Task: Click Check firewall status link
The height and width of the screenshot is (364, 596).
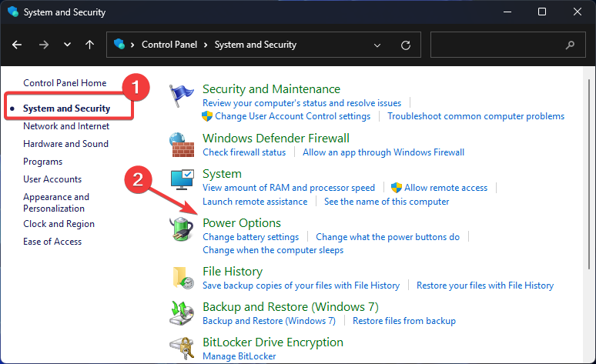Action: pos(244,152)
